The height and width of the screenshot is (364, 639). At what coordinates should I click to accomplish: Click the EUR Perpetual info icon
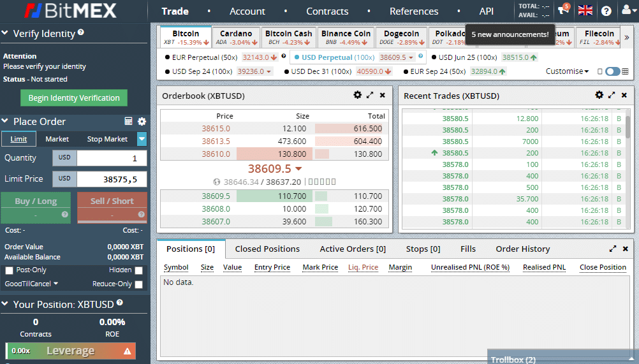point(284,56)
